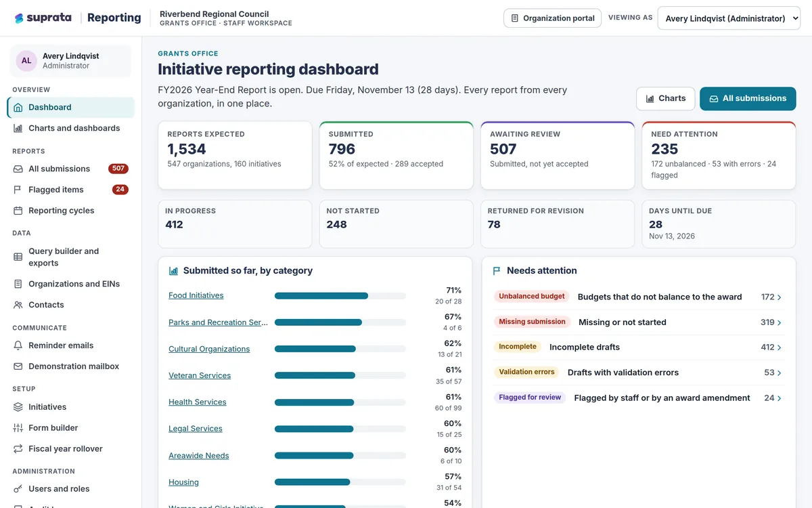Click the Form builder sliders icon
The image size is (812, 508).
click(18, 428)
